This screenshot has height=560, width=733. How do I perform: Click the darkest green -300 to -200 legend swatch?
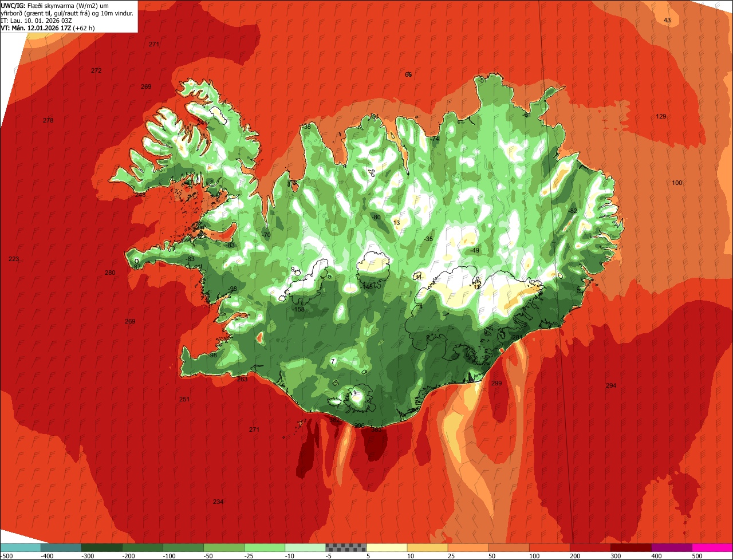point(101,547)
